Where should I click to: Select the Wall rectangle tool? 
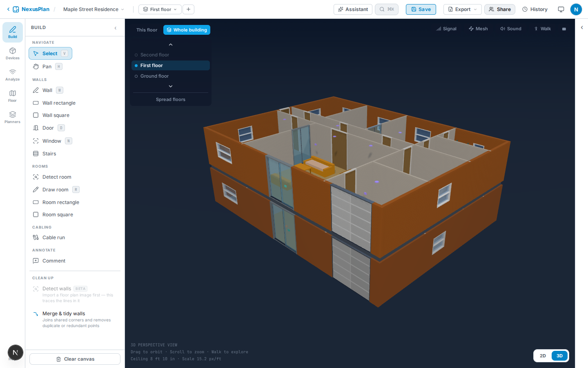tap(54, 103)
